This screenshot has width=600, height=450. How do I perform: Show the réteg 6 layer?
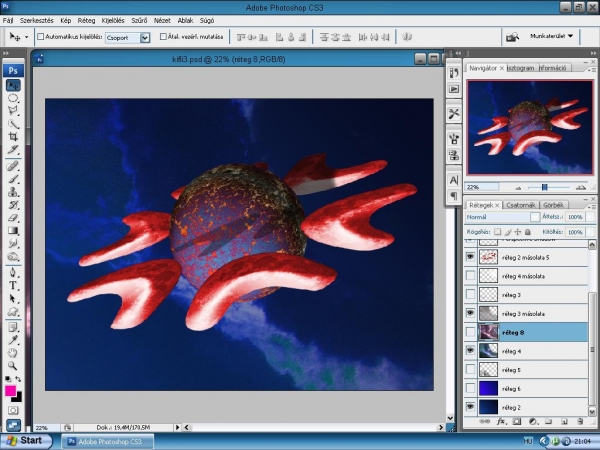tap(470, 388)
